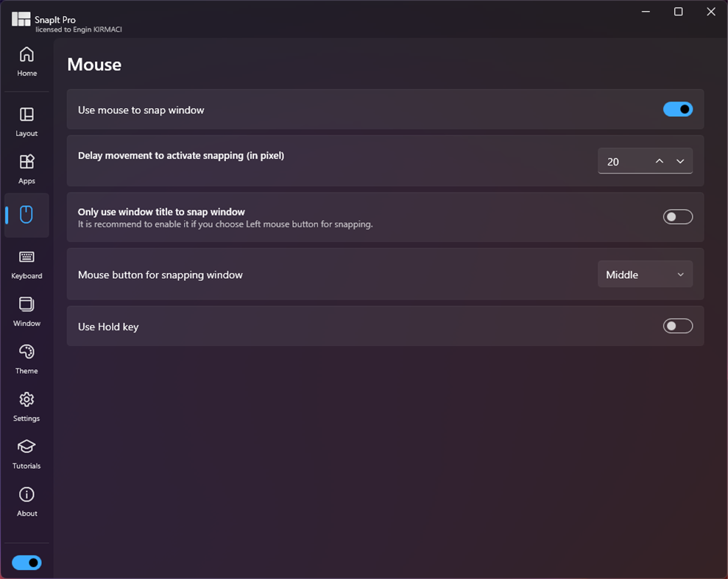Turn on Use Hold key switch

[x=677, y=326]
